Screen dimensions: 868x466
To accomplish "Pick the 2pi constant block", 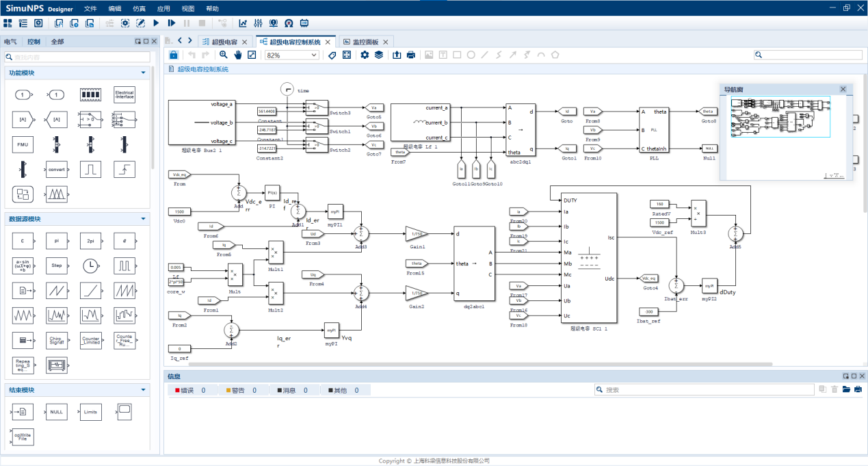I will coord(90,240).
